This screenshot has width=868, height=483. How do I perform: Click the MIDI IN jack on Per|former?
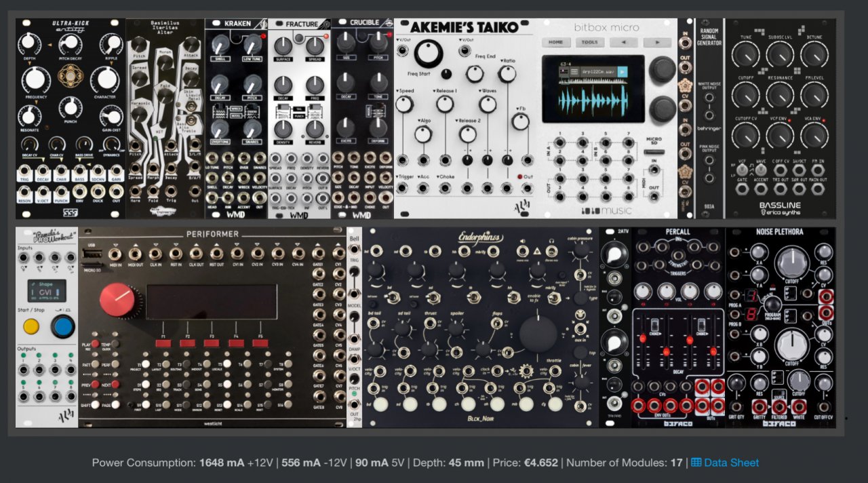pos(114,255)
